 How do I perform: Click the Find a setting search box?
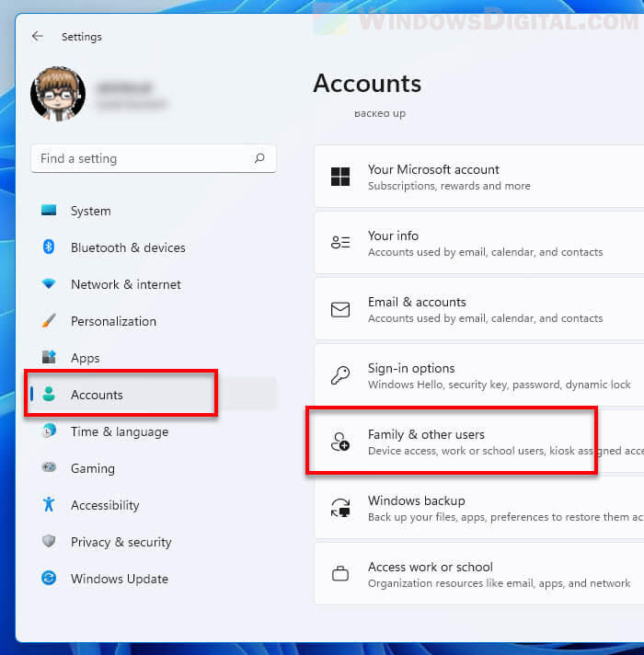(x=154, y=159)
